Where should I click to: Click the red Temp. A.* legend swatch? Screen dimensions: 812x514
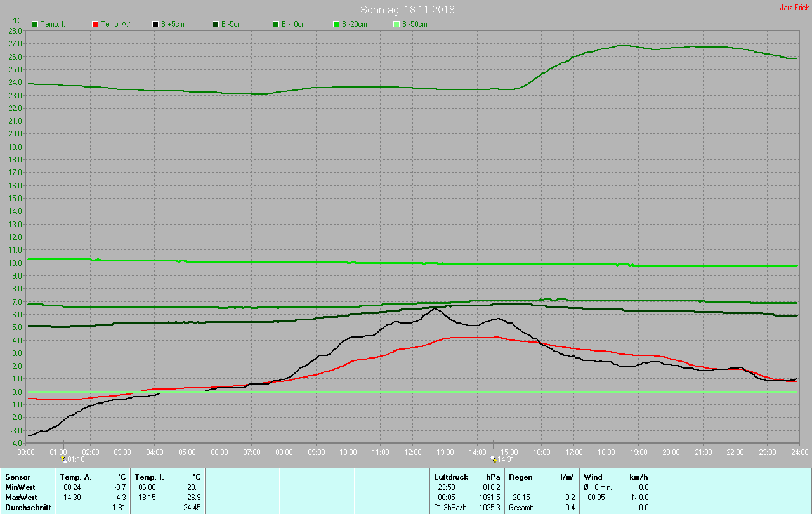point(95,24)
